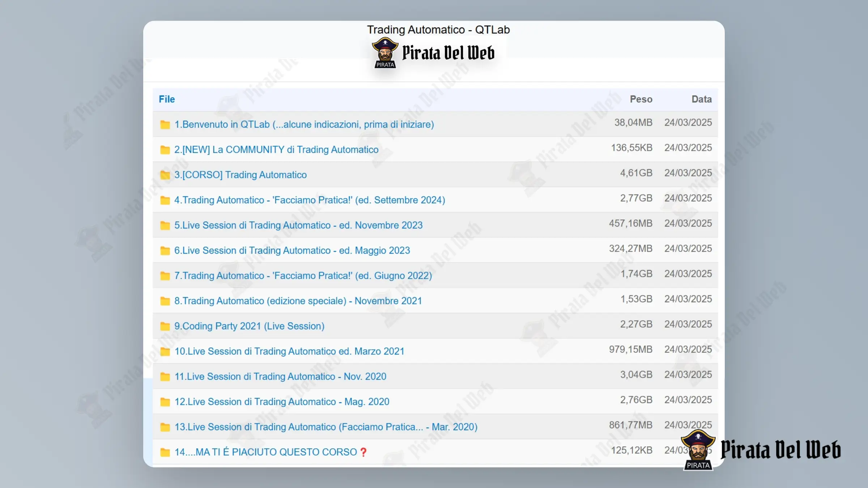Click size value '1,74GB'
The height and width of the screenshot is (488, 868).
coord(636,274)
